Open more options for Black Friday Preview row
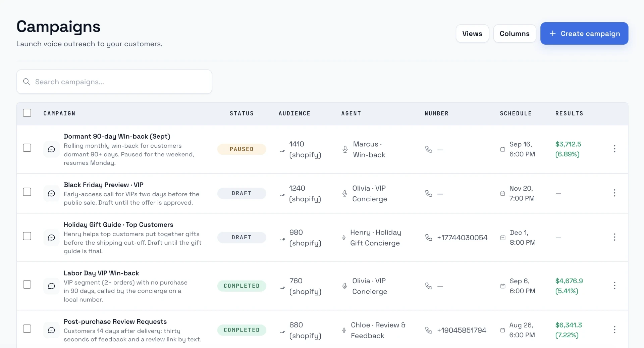Screen dimensions: 644x348 tap(614, 193)
